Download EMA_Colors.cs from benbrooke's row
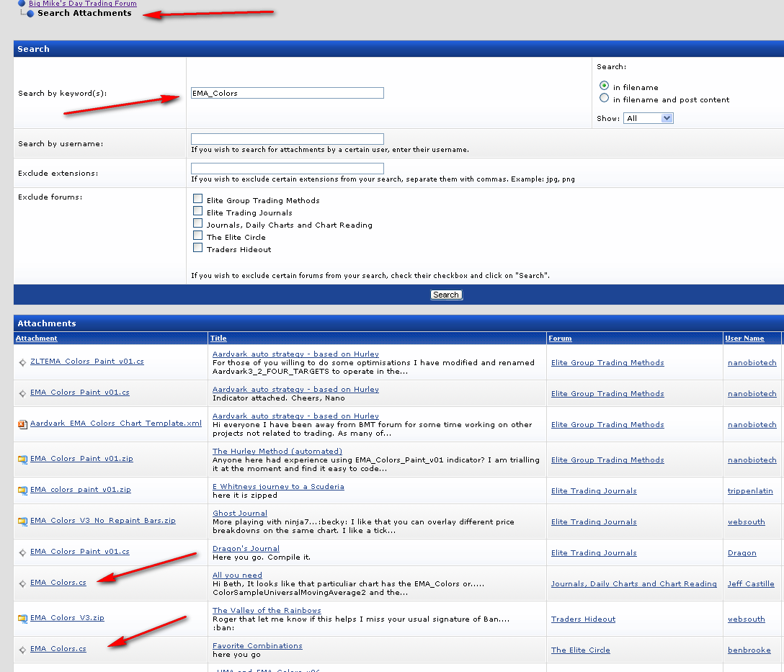This screenshot has height=672, width=784. pyautogui.click(x=58, y=648)
